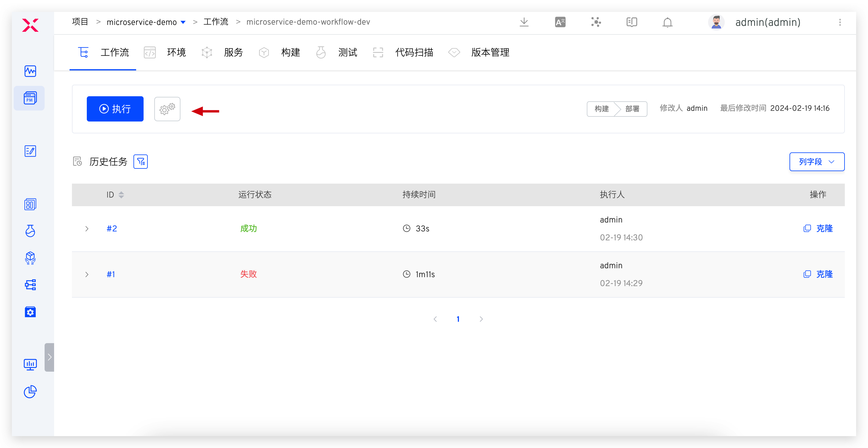Clone task #1 with 克隆

(x=818, y=274)
